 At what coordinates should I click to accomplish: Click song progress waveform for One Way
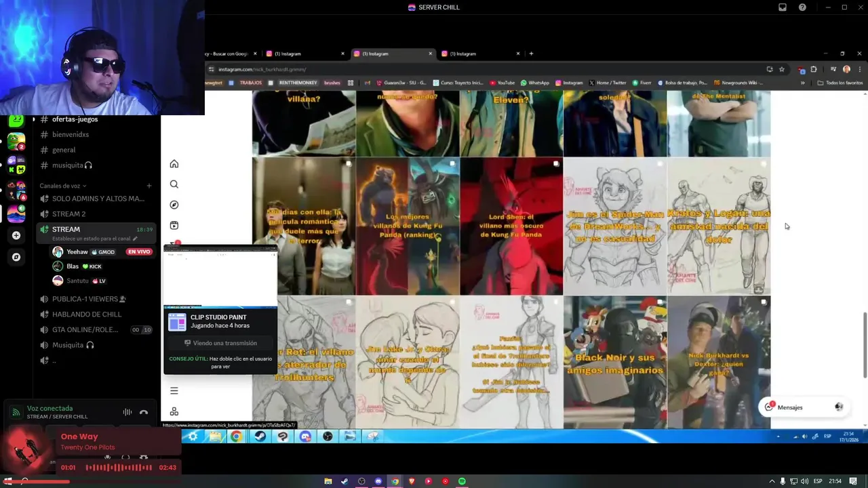coord(119,468)
